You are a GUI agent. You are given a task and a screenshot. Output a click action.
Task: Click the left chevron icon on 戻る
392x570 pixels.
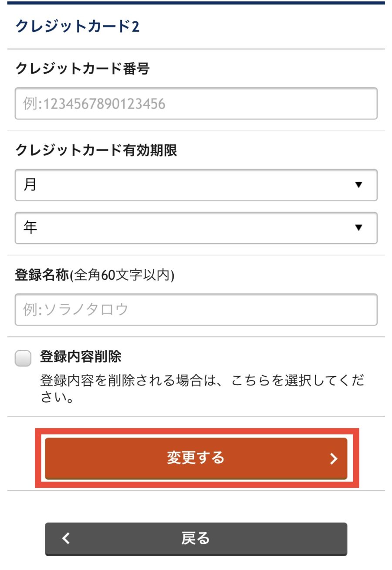pos(66,538)
